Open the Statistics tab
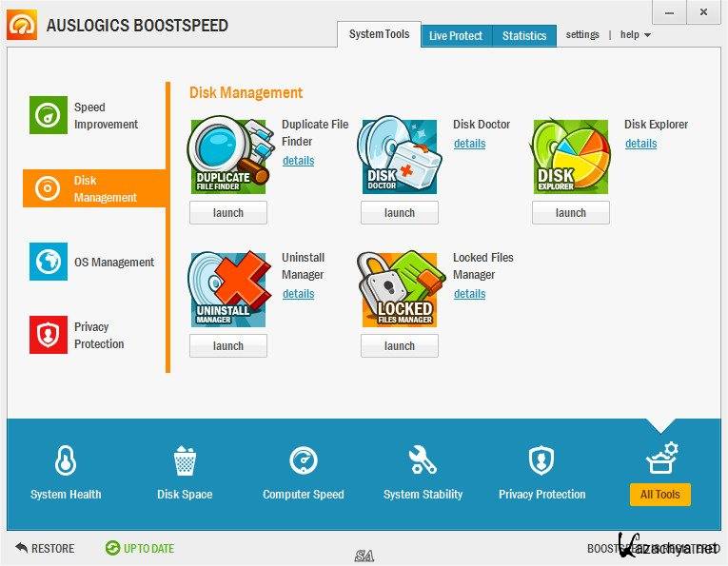Image resolution: width=728 pixels, height=566 pixels. (x=524, y=36)
